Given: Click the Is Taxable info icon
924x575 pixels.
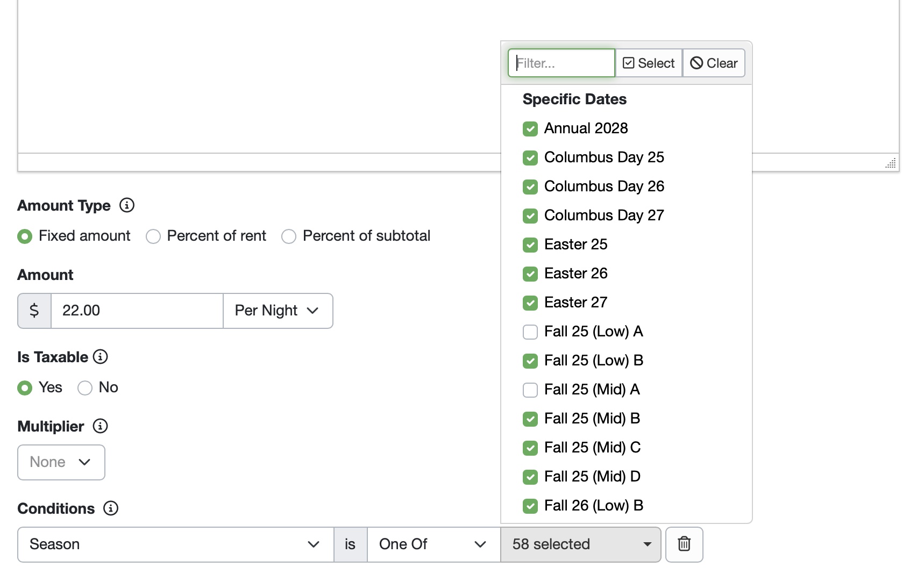Looking at the screenshot, I should tap(101, 357).
